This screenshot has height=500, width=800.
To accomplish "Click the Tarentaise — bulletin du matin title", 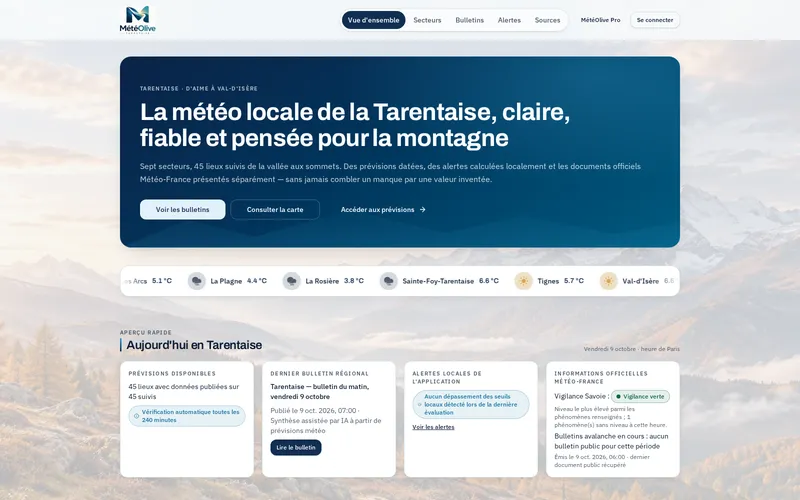I will click(x=319, y=391).
